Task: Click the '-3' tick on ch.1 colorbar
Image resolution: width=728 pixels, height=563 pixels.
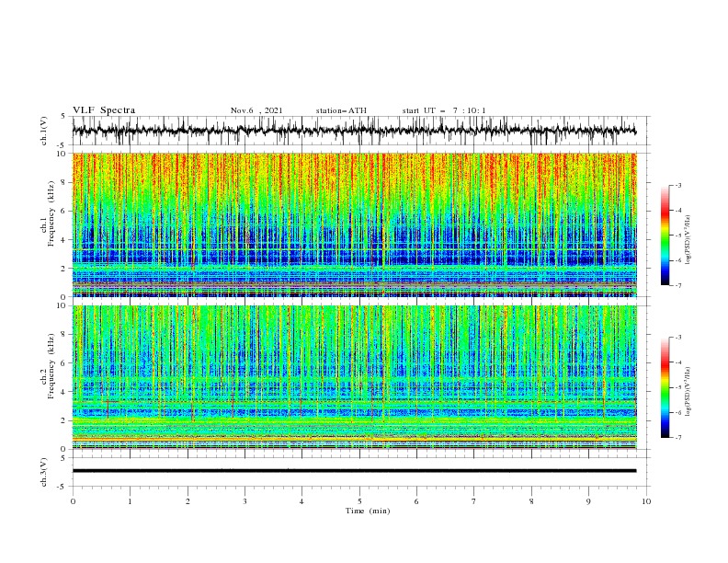Action: (678, 185)
